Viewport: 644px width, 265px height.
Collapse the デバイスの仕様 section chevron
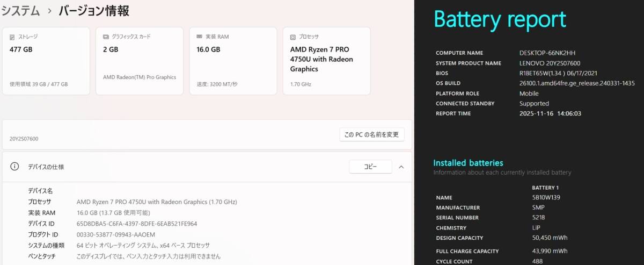click(x=401, y=167)
